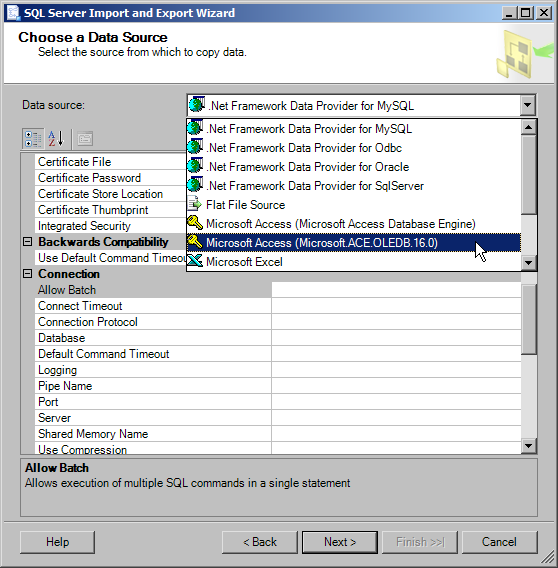Click the dropdown list scroll up arrow
Viewport: 558px width, 568px height.
[x=529, y=127]
